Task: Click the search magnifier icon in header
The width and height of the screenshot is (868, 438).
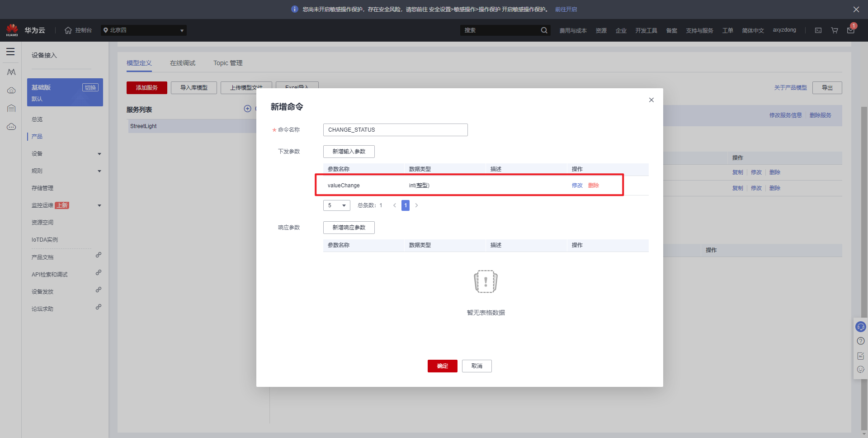Action: pyautogui.click(x=544, y=30)
